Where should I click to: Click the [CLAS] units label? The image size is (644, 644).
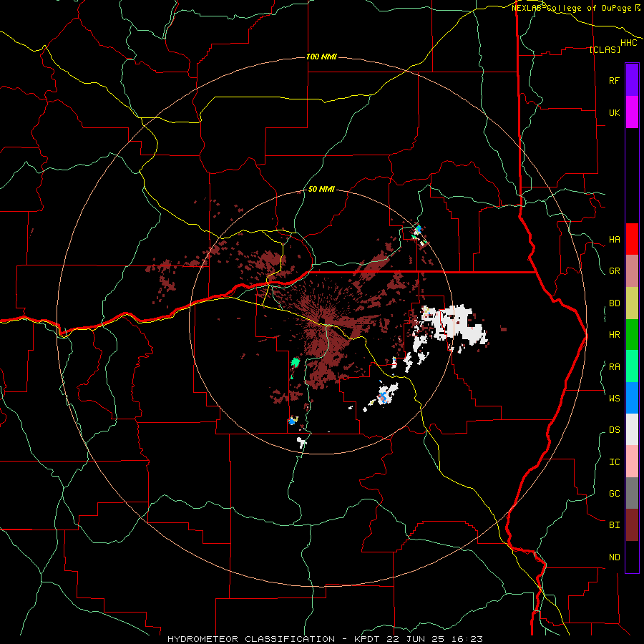click(x=605, y=49)
